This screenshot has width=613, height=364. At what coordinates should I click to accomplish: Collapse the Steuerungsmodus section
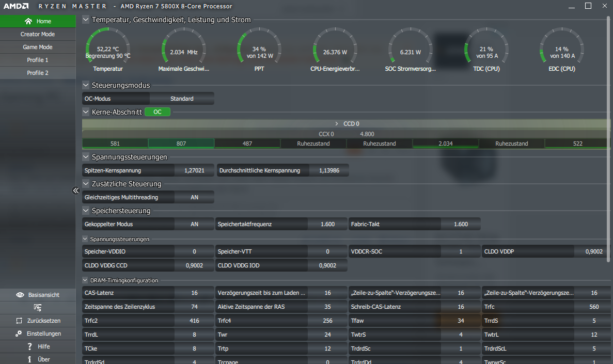point(86,85)
